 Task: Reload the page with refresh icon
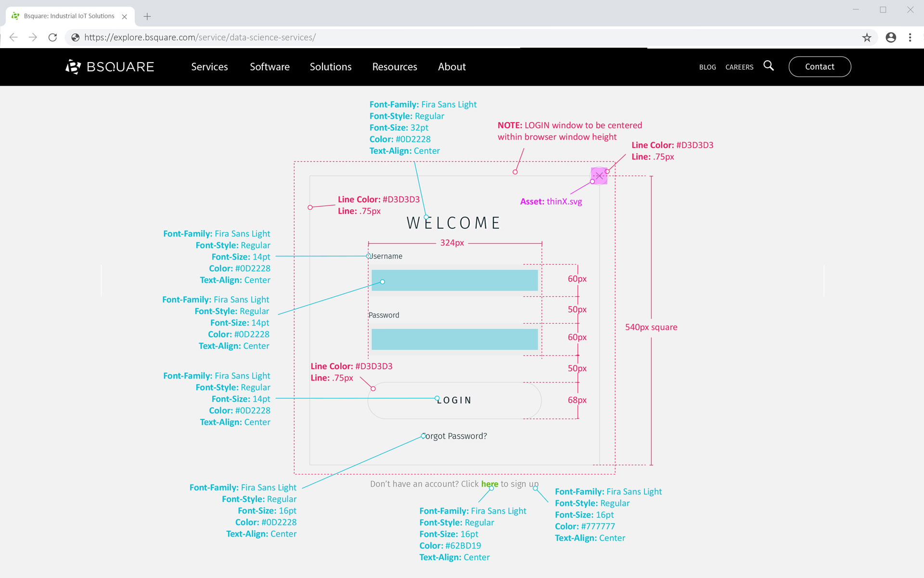(x=53, y=38)
